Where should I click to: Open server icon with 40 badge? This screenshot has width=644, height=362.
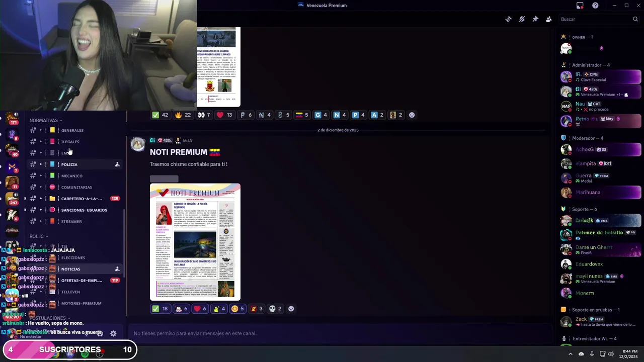[x=12, y=150]
